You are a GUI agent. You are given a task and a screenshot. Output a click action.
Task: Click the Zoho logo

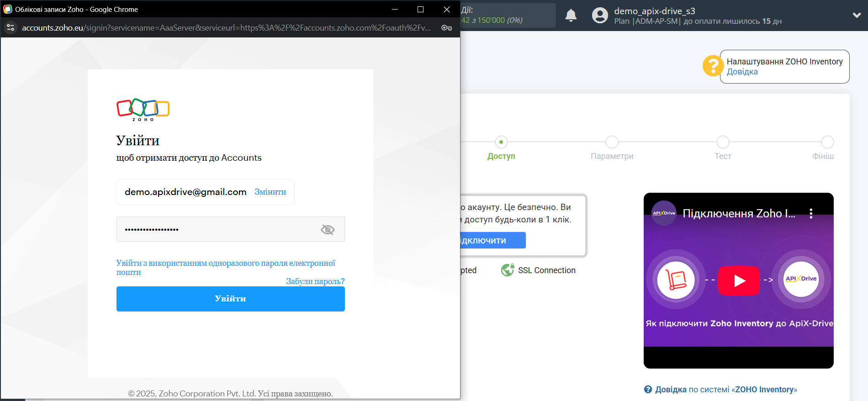[x=143, y=110]
